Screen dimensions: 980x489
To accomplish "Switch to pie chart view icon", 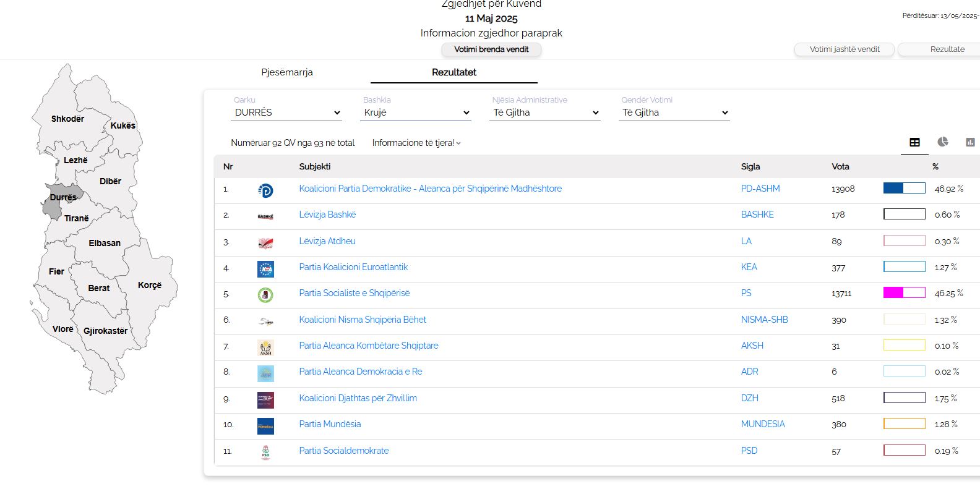I will click(942, 142).
